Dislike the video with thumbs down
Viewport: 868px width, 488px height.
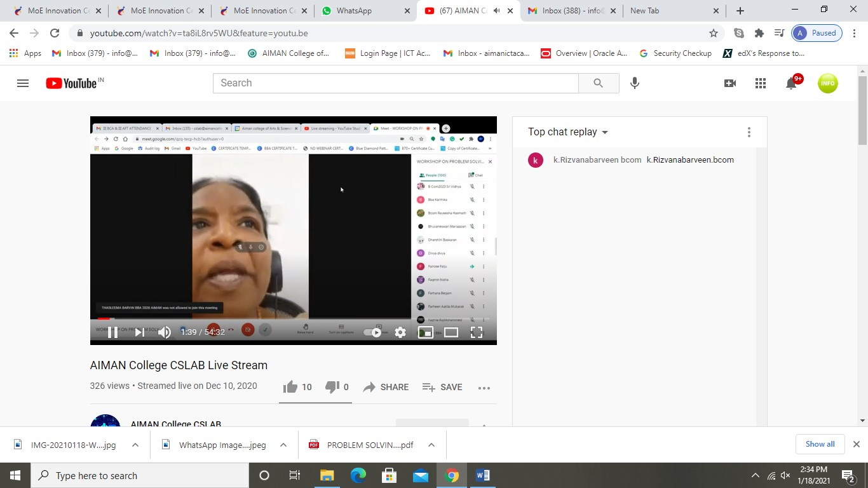tap(337, 387)
